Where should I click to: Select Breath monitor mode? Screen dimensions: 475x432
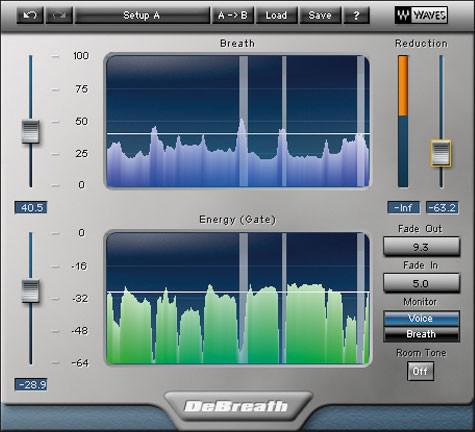coord(421,334)
